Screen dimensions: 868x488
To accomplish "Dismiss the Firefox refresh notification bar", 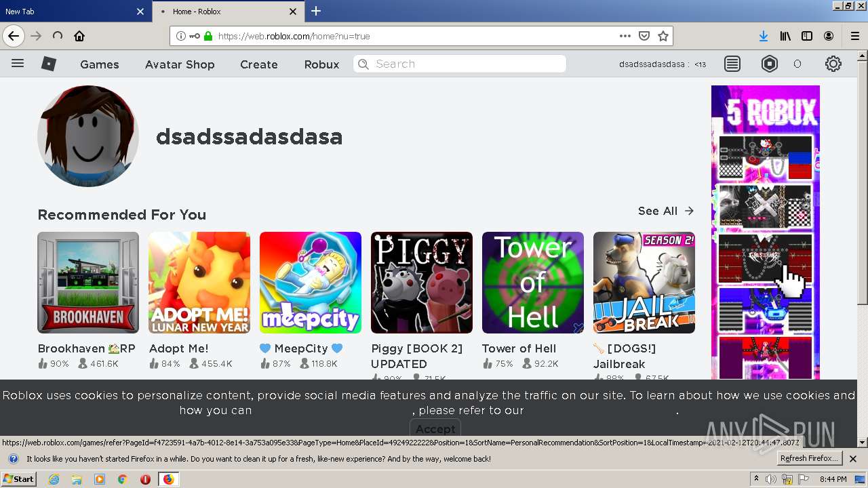I will (x=853, y=459).
